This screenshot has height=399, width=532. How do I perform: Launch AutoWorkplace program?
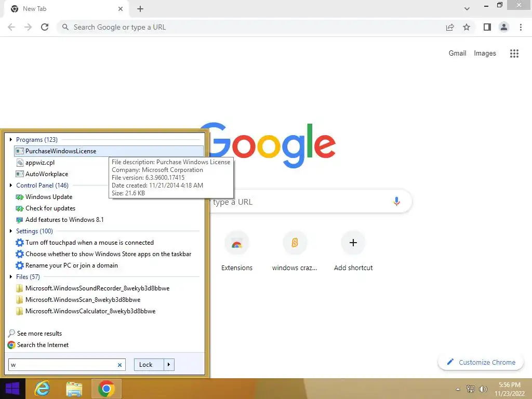[x=42, y=174]
